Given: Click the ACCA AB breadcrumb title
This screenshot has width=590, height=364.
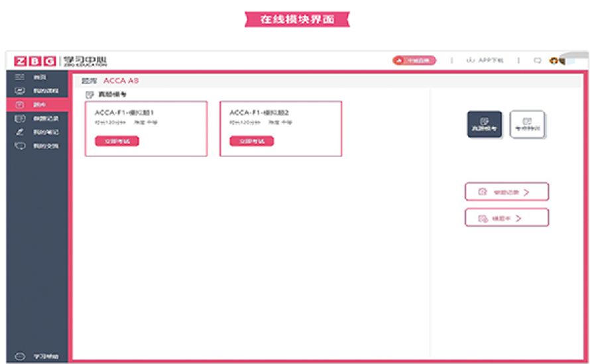Looking at the screenshot, I should coord(121,81).
